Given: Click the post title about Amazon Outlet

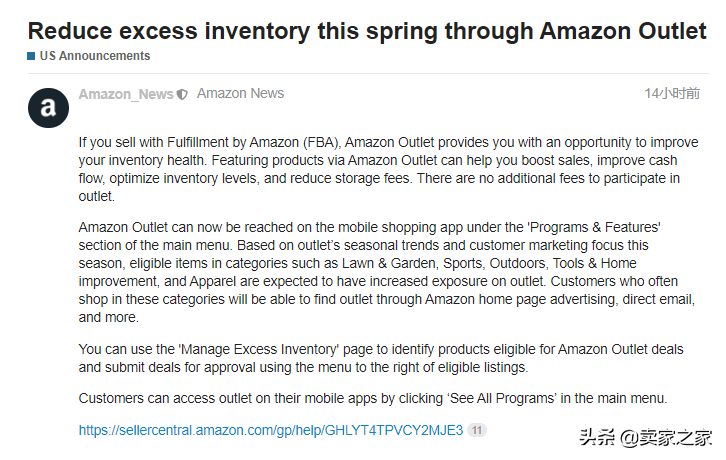Looking at the screenshot, I should [x=367, y=31].
